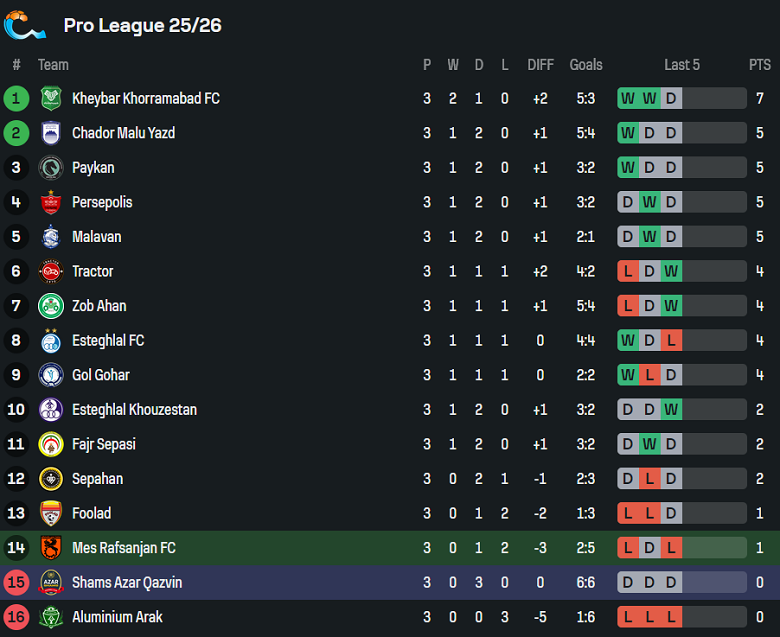Open the Paykan team link
The height and width of the screenshot is (637, 780).
[x=93, y=168]
